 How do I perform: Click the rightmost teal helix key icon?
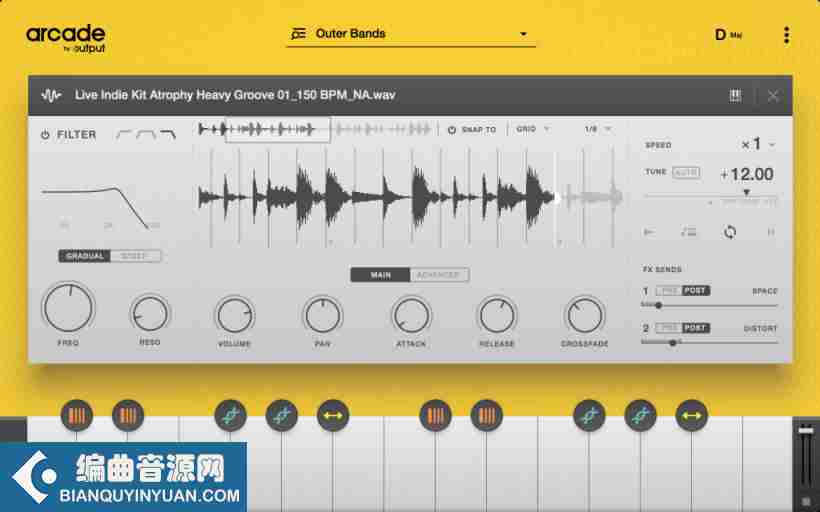[x=641, y=415]
